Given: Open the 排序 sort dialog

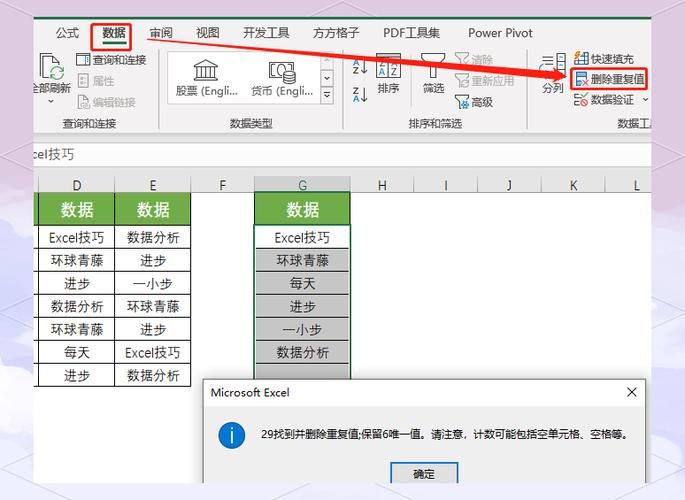Looking at the screenshot, I should pos(388,74).
